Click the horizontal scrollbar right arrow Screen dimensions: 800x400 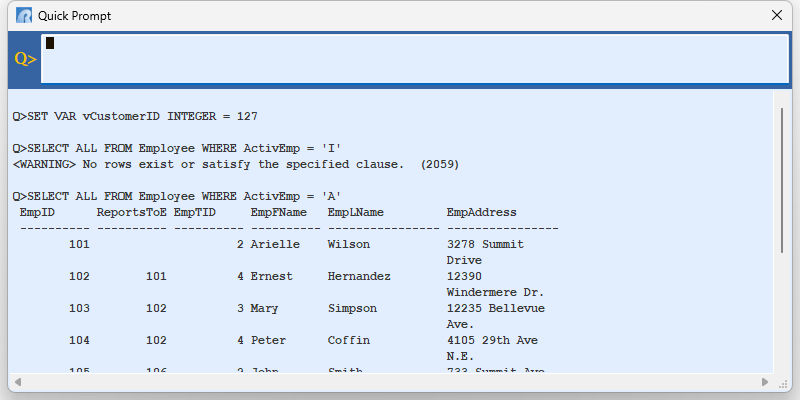click(765, 383)
